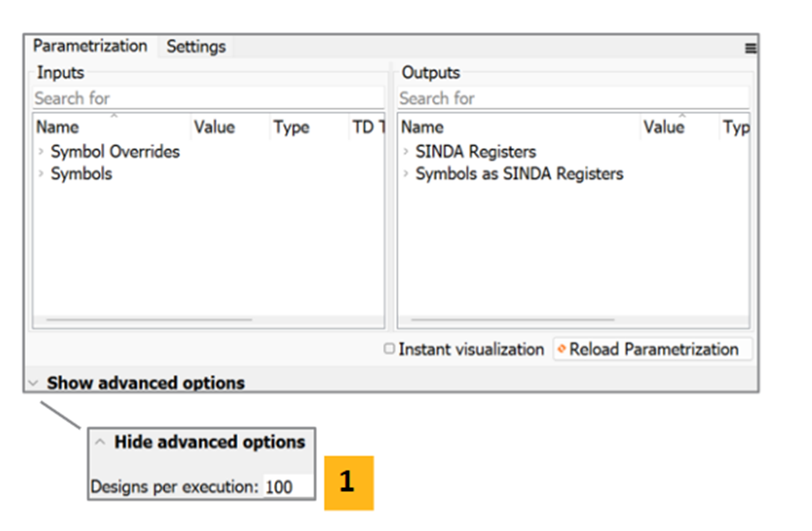This screenshot has width=812, height=531.
Task: Expand the SINDA Registers node
Action: 406,152
